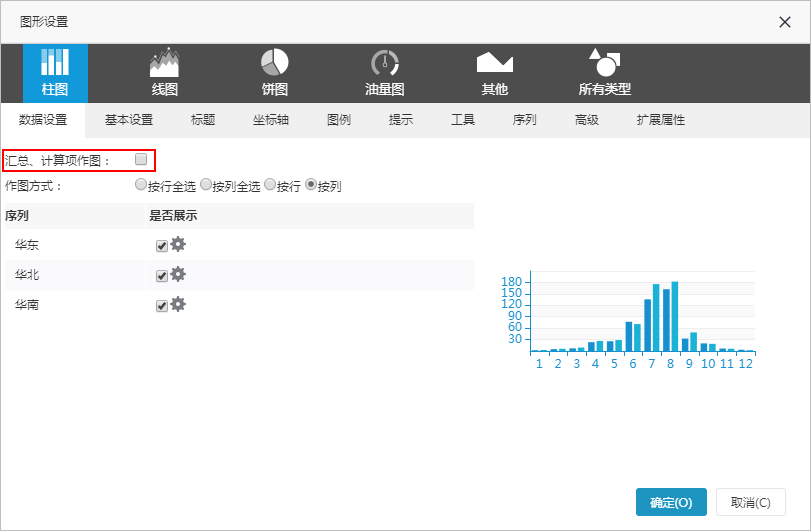Select the 油量图 gauge chart type
The height and width of the screenshot is (531, 811).
pyautogui.click(x=385, y=73)
